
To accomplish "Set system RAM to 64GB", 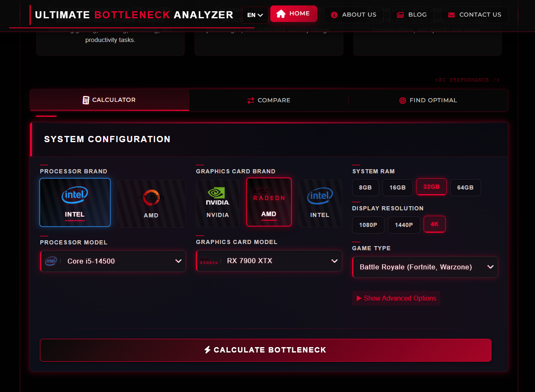I will point(466,187).
